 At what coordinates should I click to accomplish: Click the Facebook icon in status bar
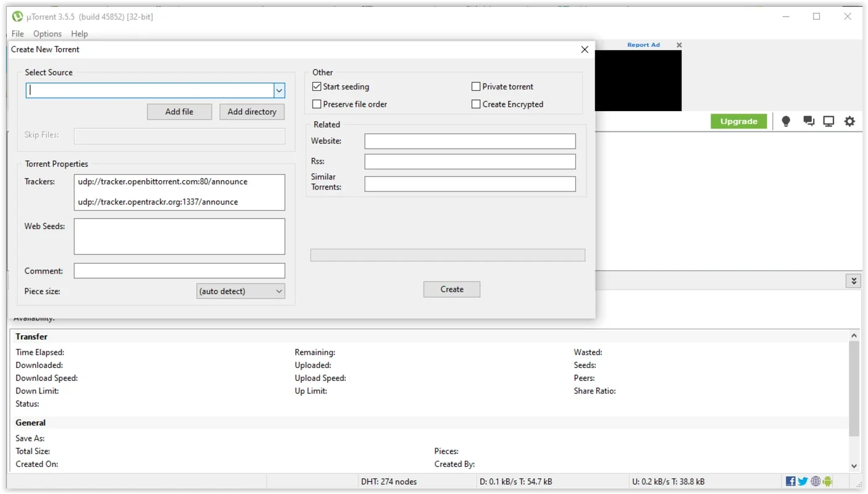(791, 482)
